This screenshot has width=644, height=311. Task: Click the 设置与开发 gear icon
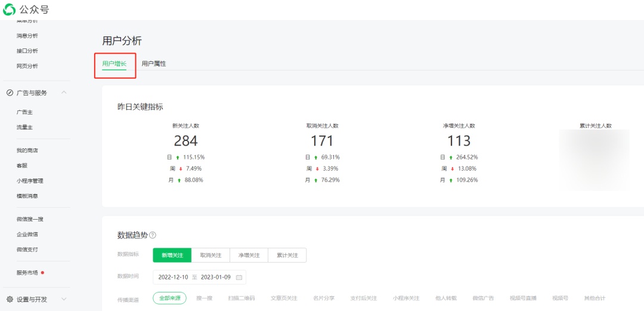click(x=10, y=299)
